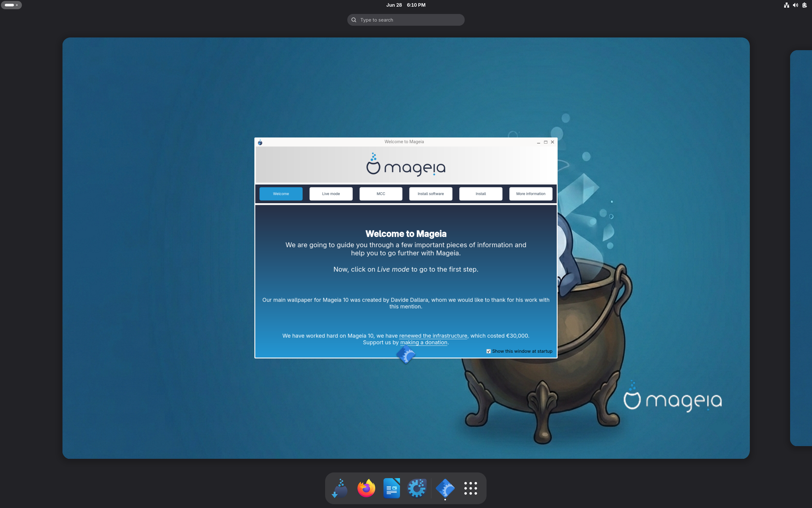Viewport: 812px width, 508px height.
Task: Click the Welcome to Mageia heading text
Action: 406,234
